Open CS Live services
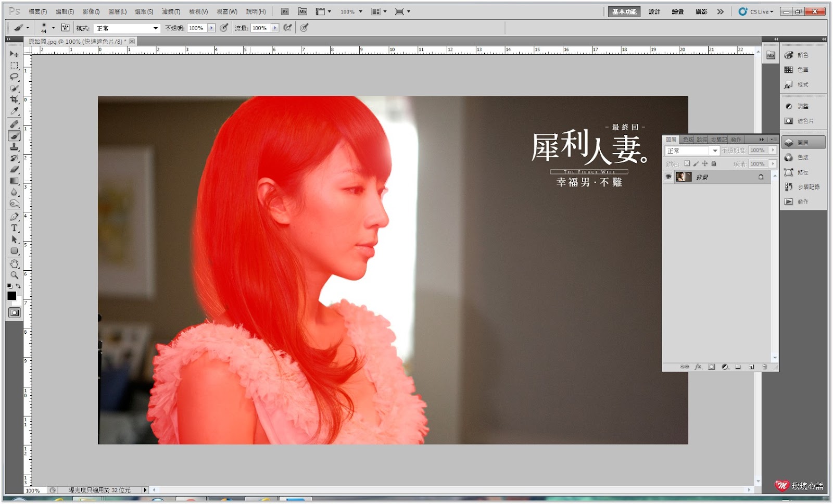Screen dimensions: 833x504 [x=756, y=11]
